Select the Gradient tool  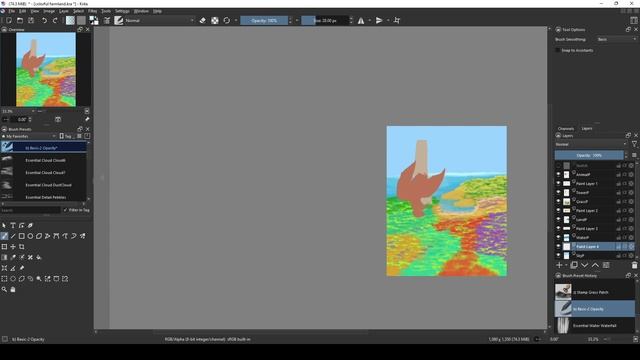4,257
